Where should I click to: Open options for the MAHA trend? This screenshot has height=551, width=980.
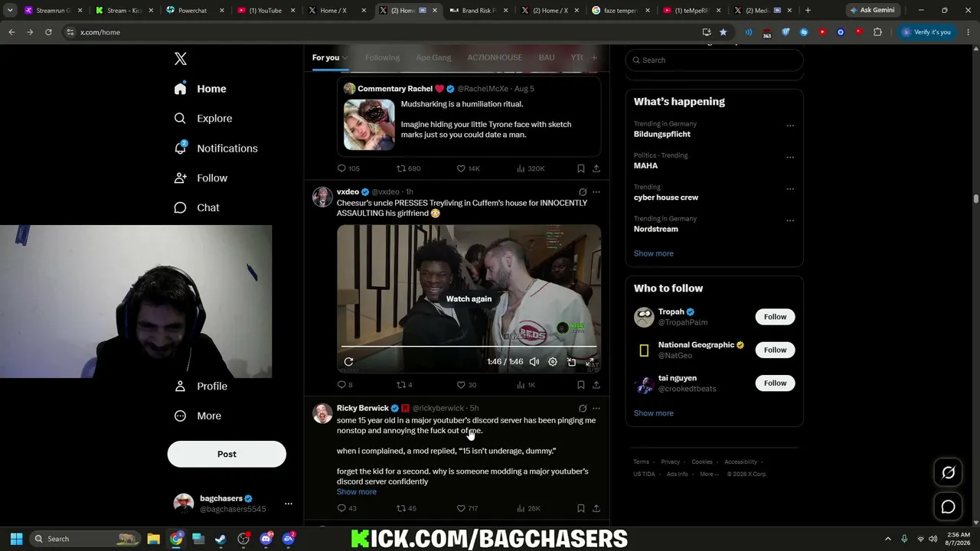pos(790,157)
